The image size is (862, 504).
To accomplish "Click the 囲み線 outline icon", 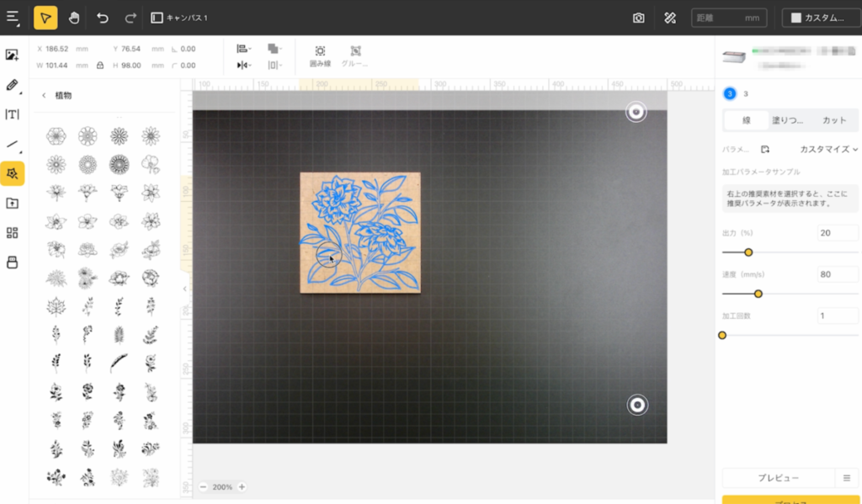I will click(320, 56).
